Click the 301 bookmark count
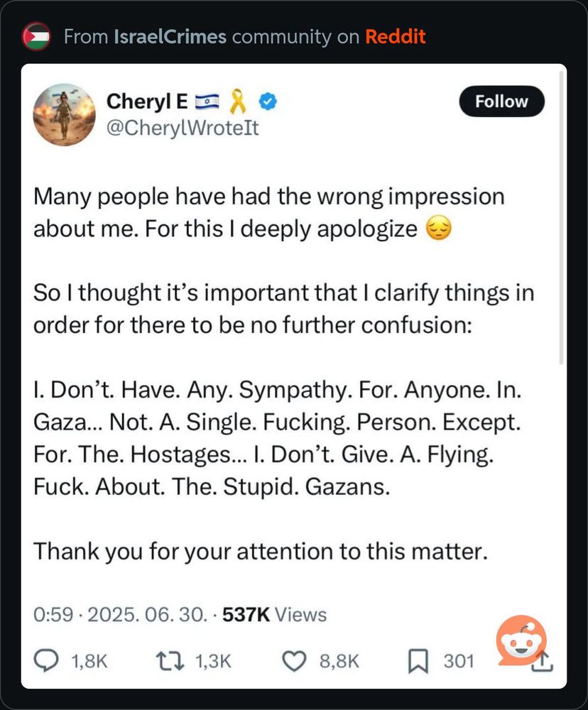 (460, 661)
